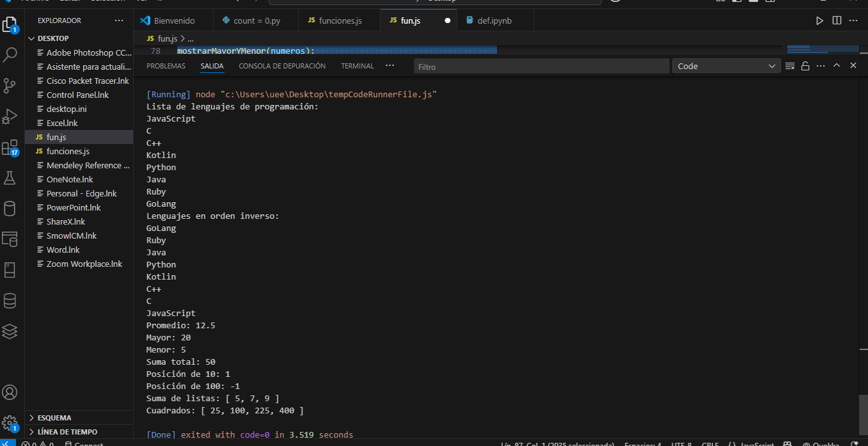Select Personal - Edge.lnk in Explorer
Screen dimensions: 868x446
click(x=80, y=193)
